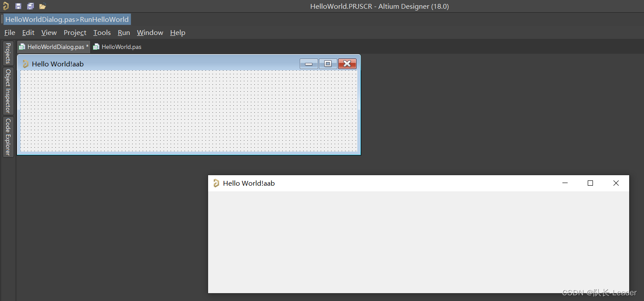The image size is (644, 301).
Task: Click the Save All icon
Action: [30, 6]
